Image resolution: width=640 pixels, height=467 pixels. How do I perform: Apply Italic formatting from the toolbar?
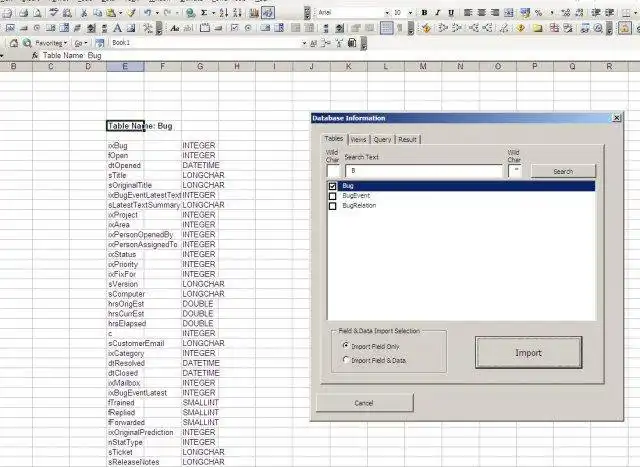438,13
